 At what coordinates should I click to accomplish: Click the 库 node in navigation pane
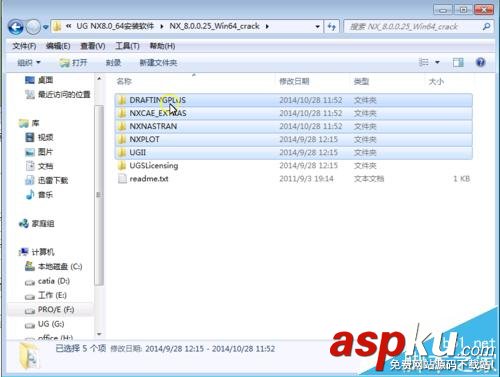[29, 123]
